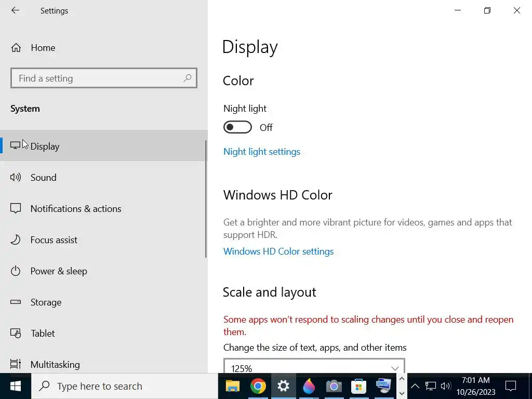Click the taskbar overflow down arrow
The width and height of the screenshot is (532, 399).
[402, 394]
